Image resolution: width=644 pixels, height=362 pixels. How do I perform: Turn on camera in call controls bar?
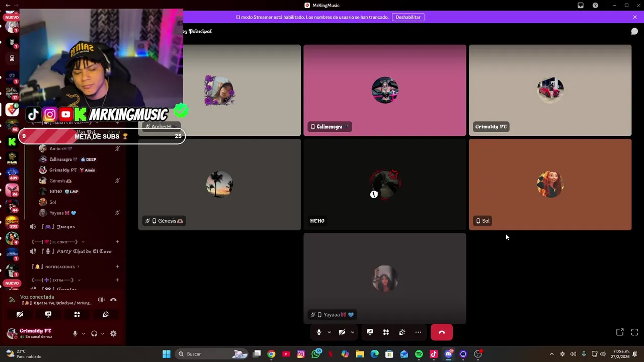click(342, 332)
